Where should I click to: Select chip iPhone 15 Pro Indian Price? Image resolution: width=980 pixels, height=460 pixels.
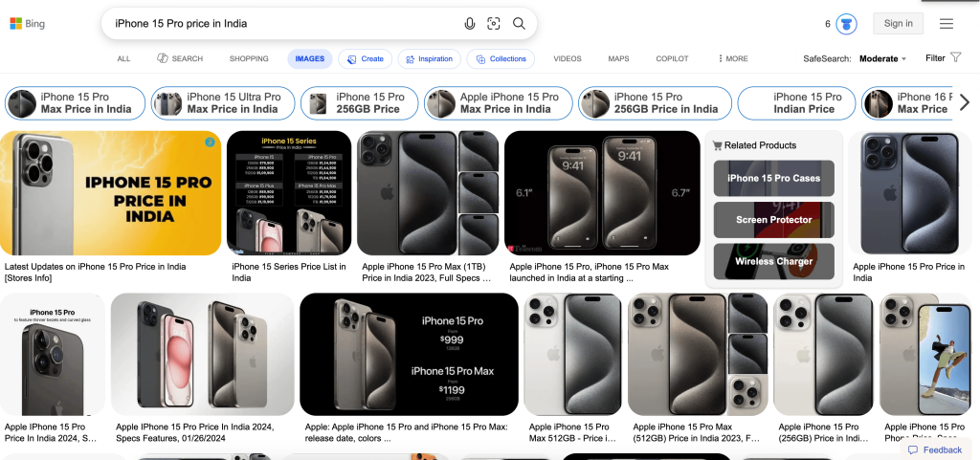pos(796,103)
